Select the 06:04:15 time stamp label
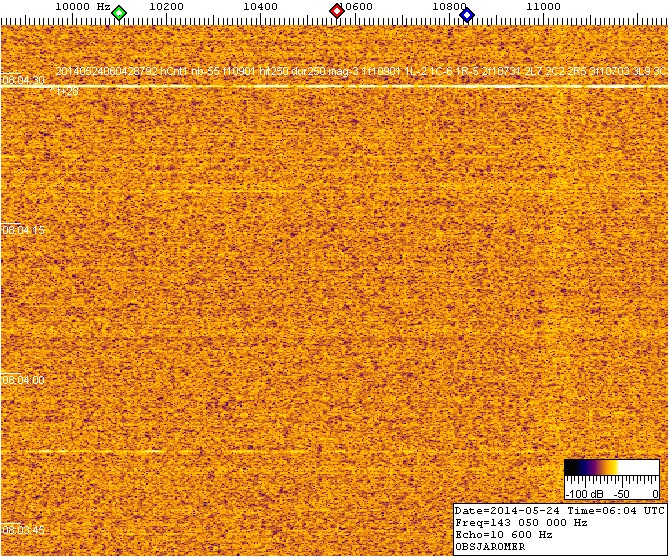The height and width of the screenshot is (557, 669). [23, 230]
